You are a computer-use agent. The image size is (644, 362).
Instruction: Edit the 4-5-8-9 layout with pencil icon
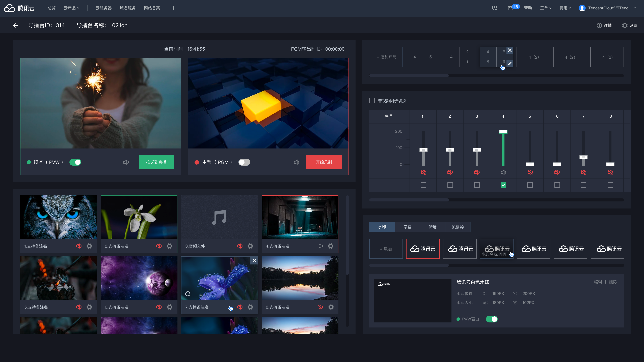[x=509, y=64]
